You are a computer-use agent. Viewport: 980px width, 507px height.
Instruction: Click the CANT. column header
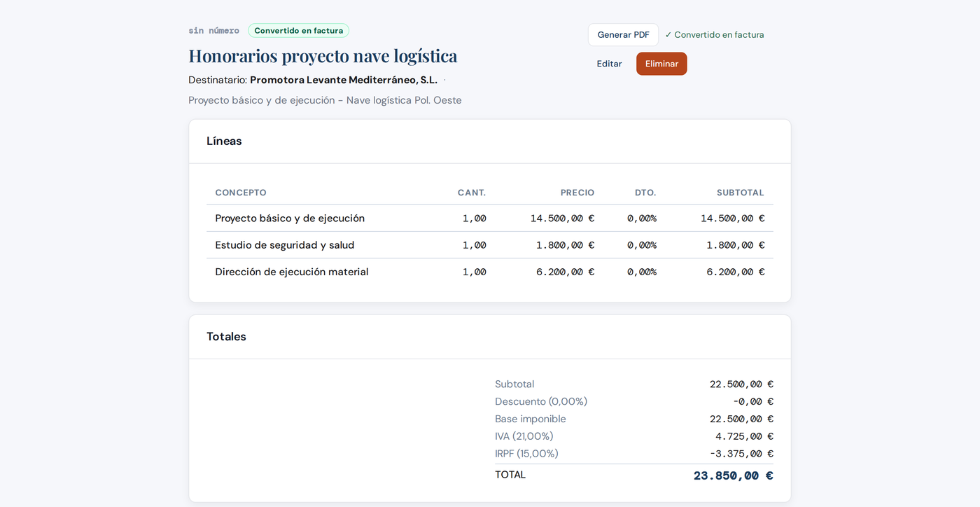click(x=472, y=193)
